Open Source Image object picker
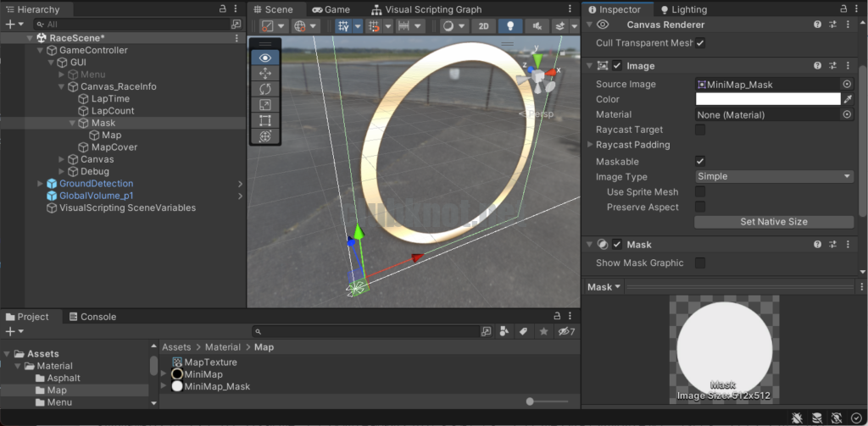This screenshot has width=868, height=426. [x=847, y=84]
